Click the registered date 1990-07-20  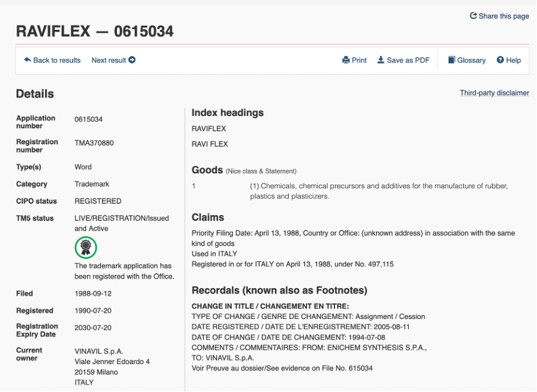[93, 311]
